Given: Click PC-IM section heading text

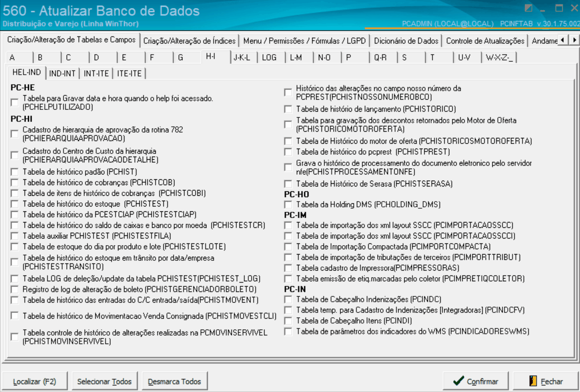Looking at the screenshot, I should pos(295,215).
